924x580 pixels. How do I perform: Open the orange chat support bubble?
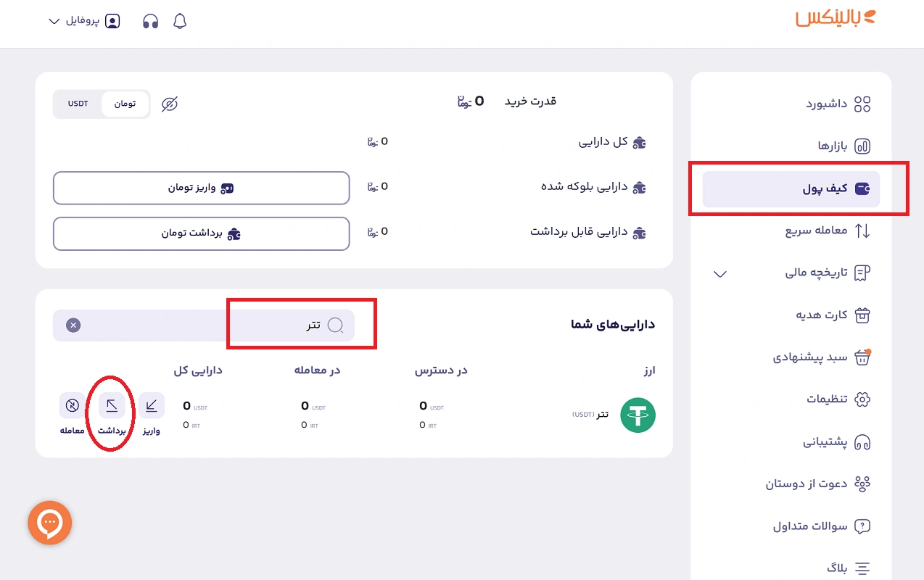[x=49, y=522]
